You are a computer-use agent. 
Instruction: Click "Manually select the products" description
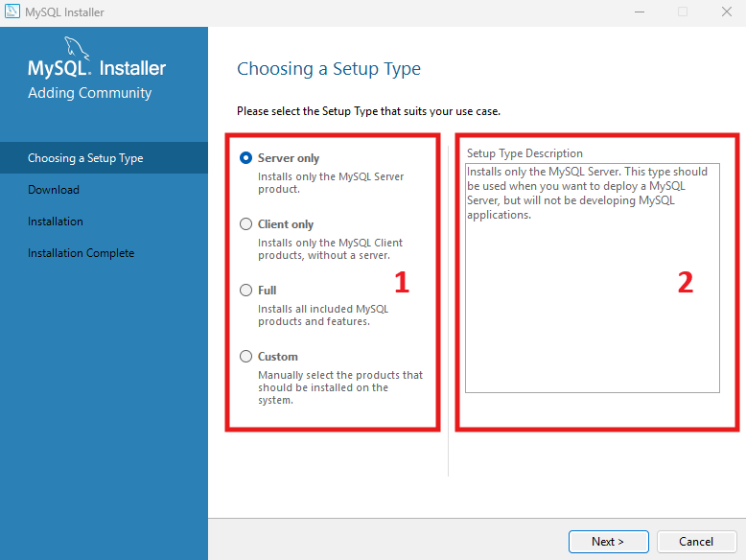coord(340,387)
